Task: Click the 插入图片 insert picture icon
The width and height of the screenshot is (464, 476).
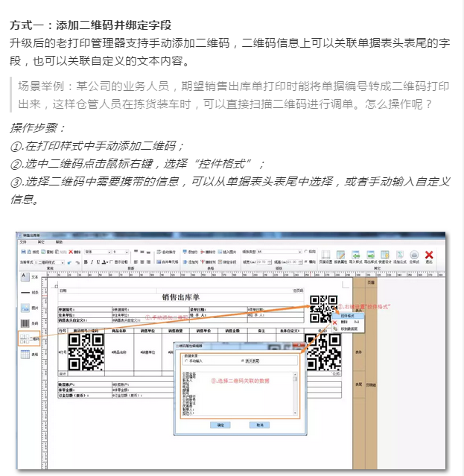Action: [220, 252]
